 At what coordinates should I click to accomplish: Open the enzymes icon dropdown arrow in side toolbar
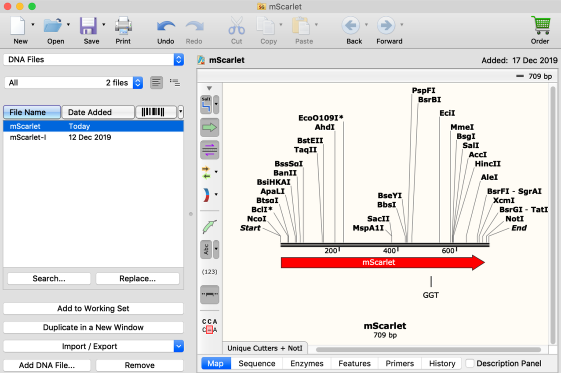(216, 105)
